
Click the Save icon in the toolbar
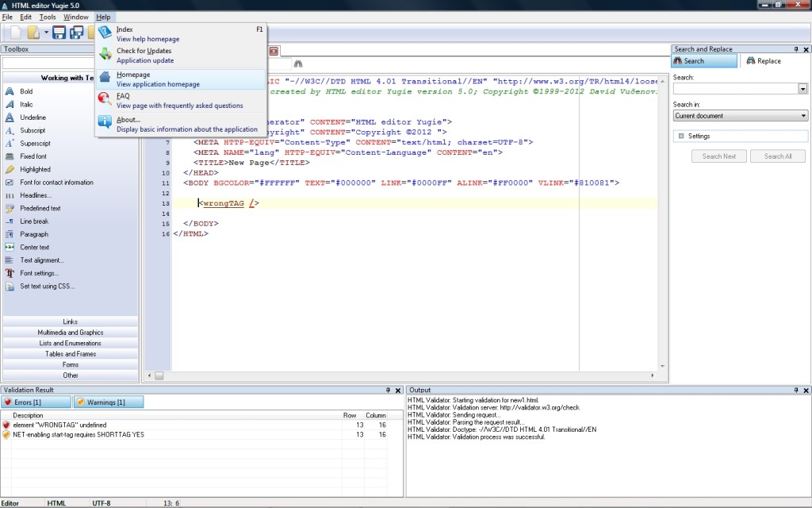pos(59,33)
